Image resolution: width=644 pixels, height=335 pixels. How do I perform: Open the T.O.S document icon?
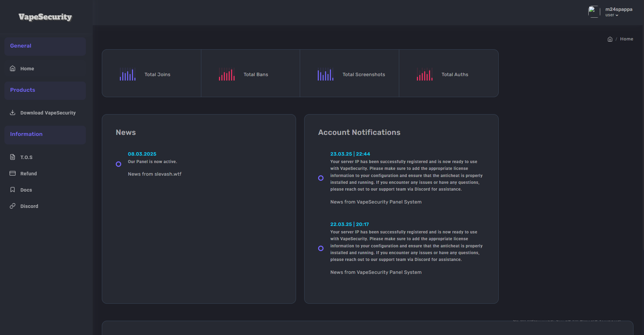[12, 157]
